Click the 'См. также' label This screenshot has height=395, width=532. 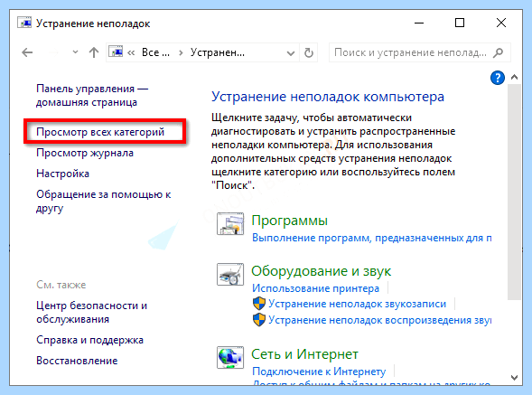(61, 285)
